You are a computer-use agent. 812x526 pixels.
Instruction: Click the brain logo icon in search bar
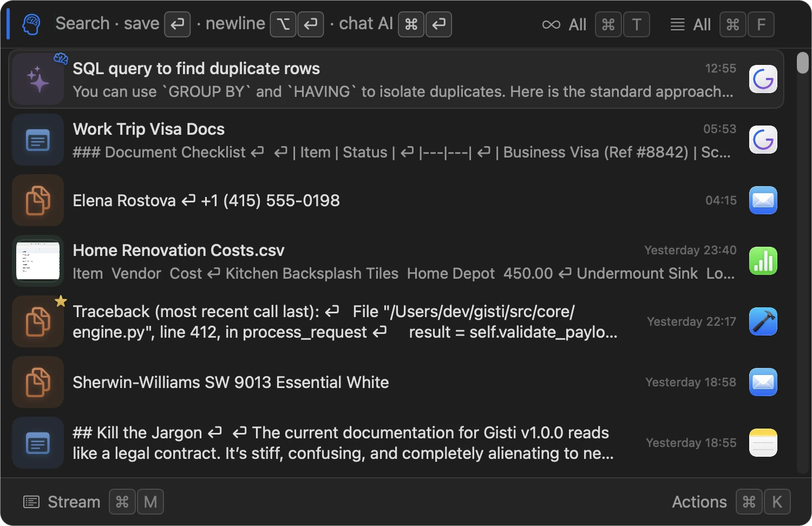[x=31, y=24]
